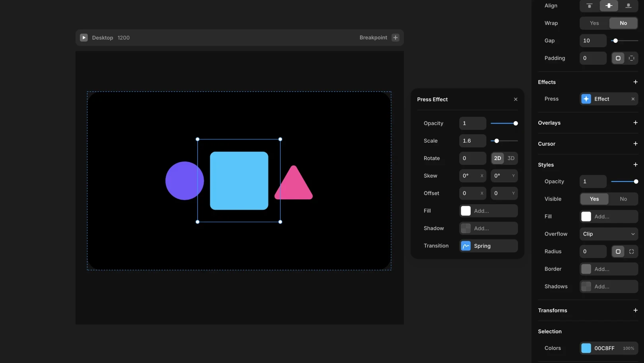Viewport: 644px width, 363px height.
Task: Select align bottom icon
Action: 628,6
